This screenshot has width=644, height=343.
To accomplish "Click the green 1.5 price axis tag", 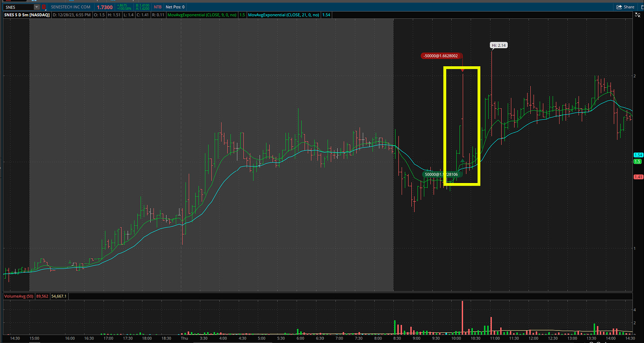I will pyautogui.click(x=638, y=161).
